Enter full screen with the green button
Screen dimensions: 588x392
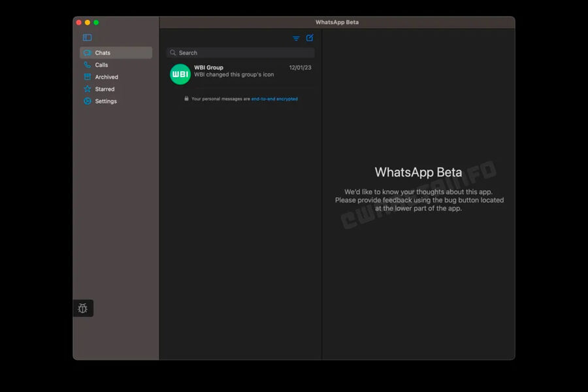pyautogui.click(x=96, y=22)
